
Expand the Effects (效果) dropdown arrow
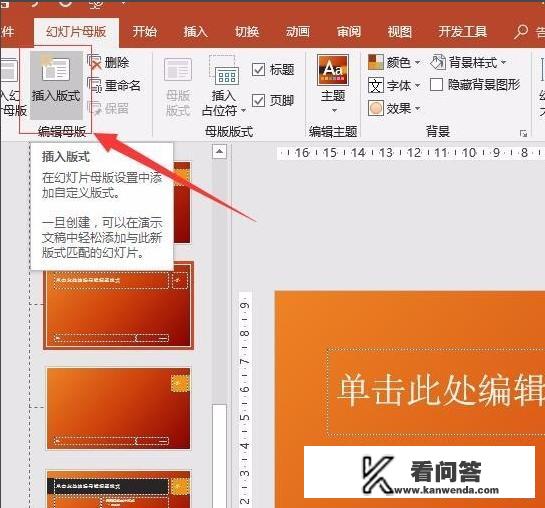pyautogui.click(x=417, y=108)
